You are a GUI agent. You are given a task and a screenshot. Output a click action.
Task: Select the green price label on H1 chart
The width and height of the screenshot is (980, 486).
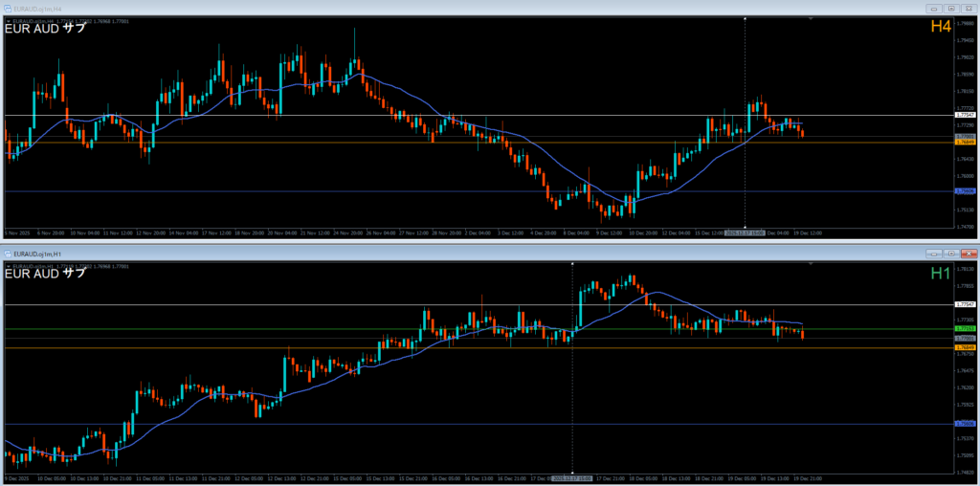click(965, 329)
